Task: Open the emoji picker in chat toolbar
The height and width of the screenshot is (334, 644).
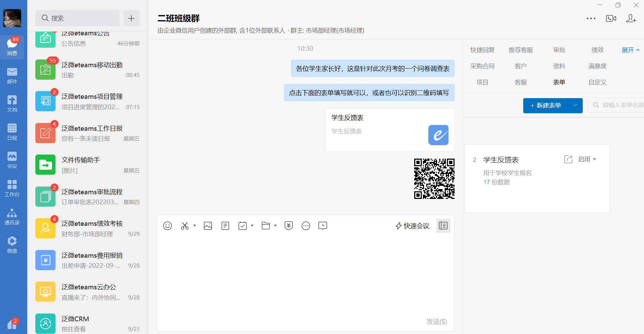Action: [x=168, y=226]
